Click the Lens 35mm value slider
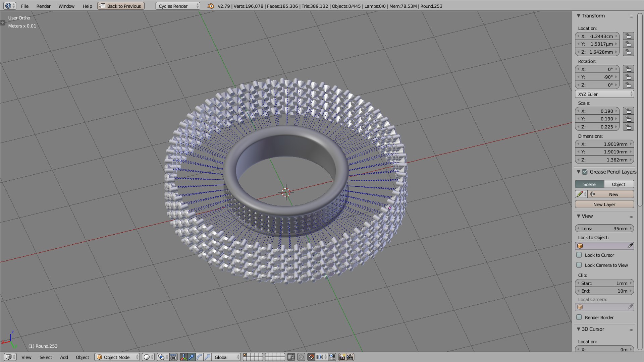Screen dimensions: 644x362 [x=604, y=229]
